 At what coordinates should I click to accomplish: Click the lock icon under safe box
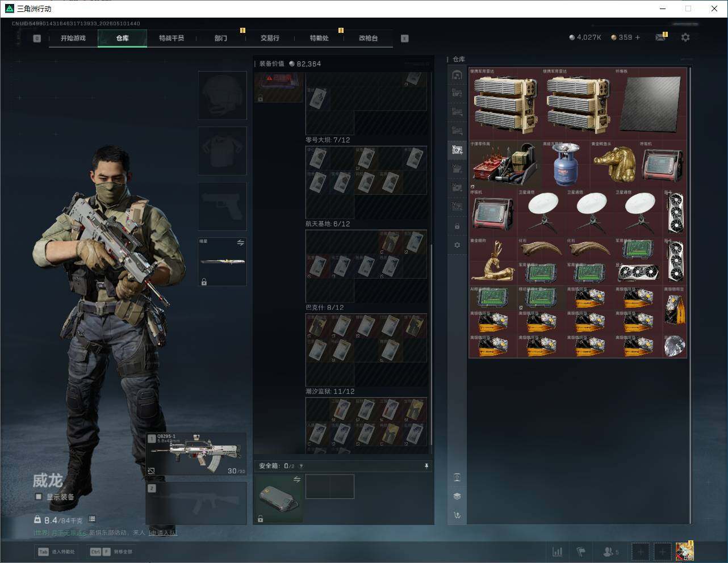pyautogui.click(x=260, y=518)
